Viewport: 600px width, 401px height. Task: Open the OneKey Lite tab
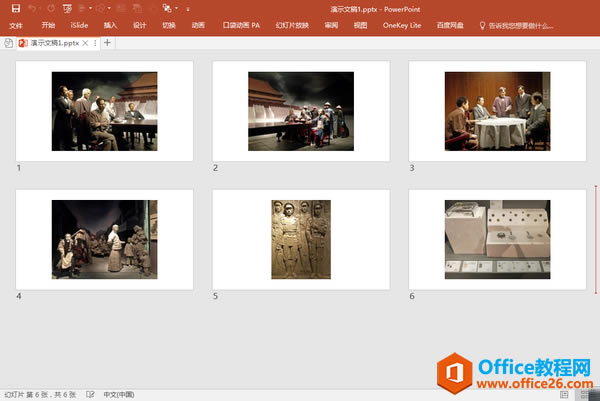point(402,25)
